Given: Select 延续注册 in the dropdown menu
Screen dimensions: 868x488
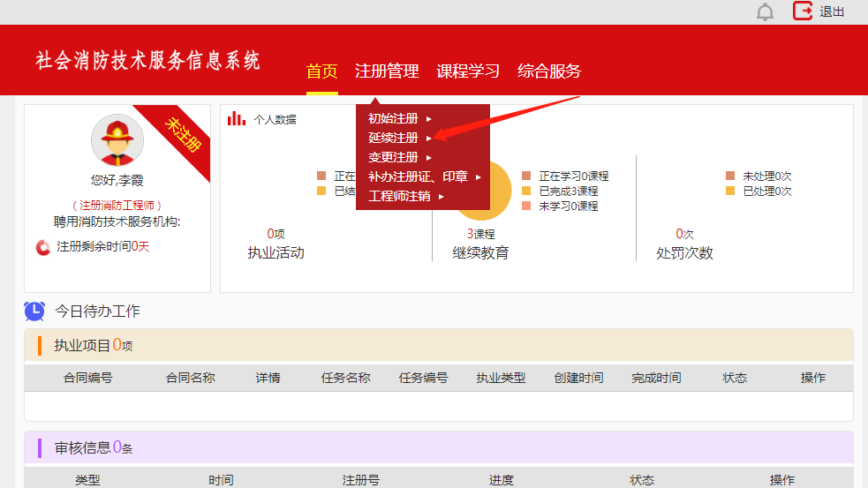Looking at the screenshot, I should point(393,138).
